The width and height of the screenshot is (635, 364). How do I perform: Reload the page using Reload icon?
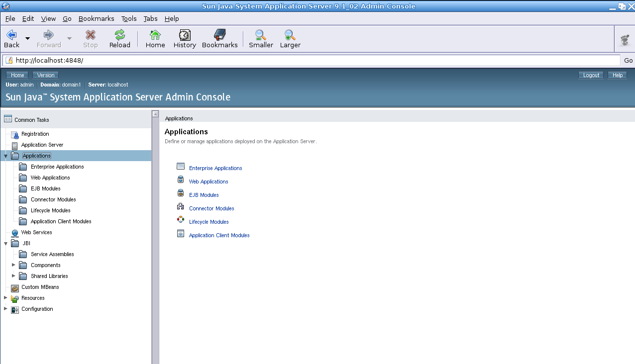pyautogui.click(x=119, y=35)
